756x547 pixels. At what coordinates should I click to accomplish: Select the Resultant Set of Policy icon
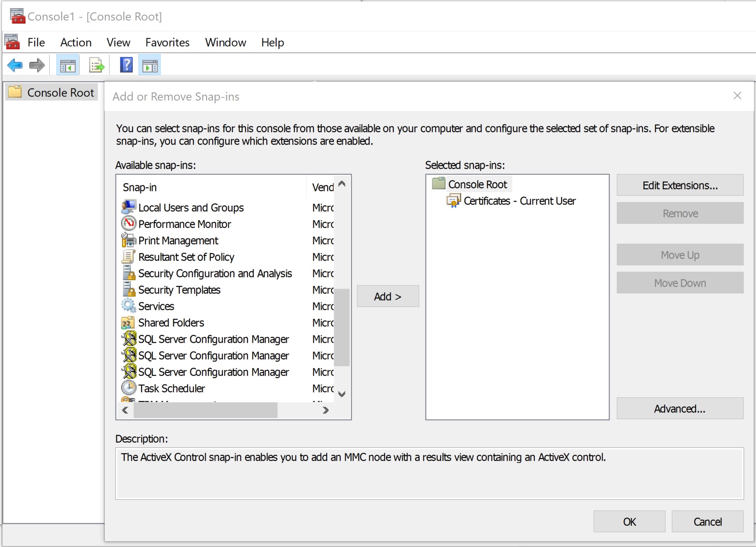click(129, 257)
